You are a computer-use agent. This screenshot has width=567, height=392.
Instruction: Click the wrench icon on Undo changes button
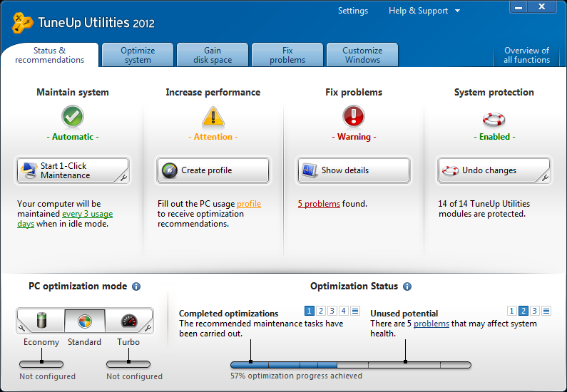click(545, 177)
